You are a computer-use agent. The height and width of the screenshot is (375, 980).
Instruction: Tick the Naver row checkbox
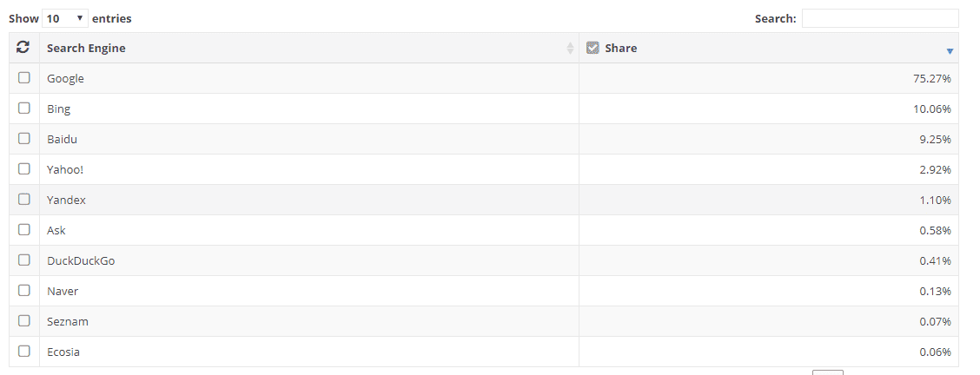pos(23,291)
